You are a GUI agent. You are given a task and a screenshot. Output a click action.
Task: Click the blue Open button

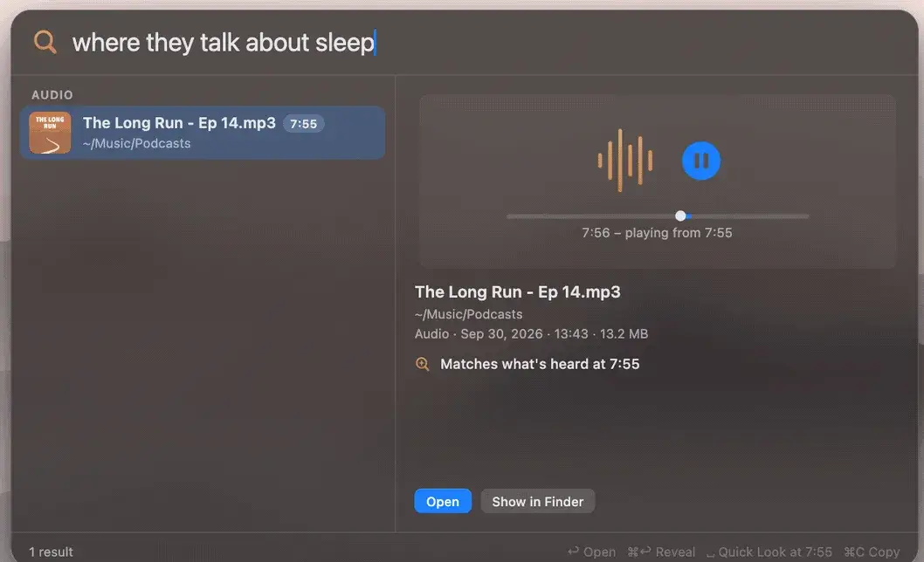tap(443, 501)
